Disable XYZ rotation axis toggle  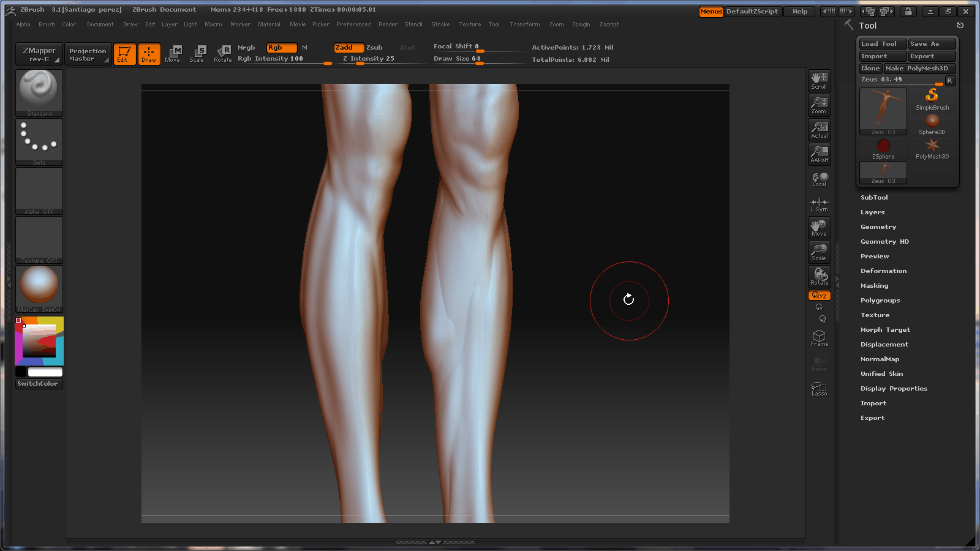pos(819,296)
